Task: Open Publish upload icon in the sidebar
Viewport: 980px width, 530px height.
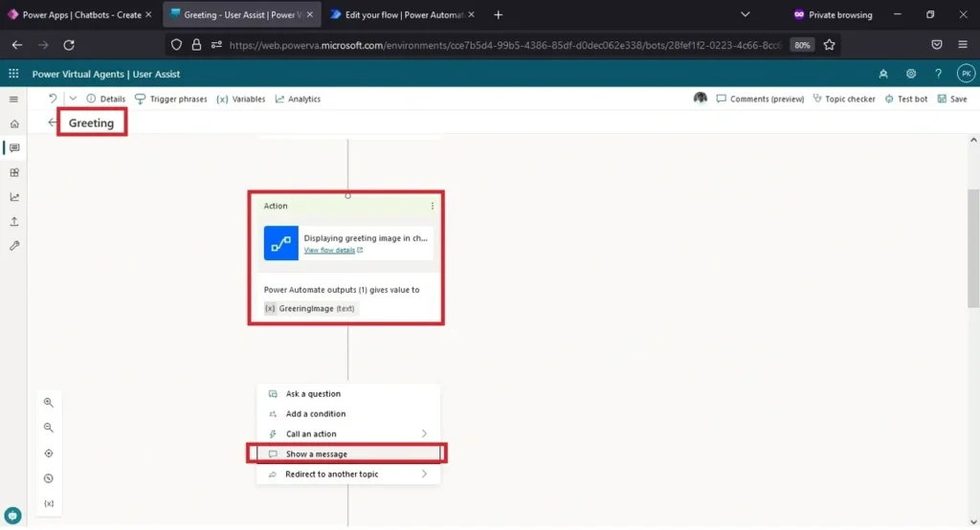Action: pos(14,221)
